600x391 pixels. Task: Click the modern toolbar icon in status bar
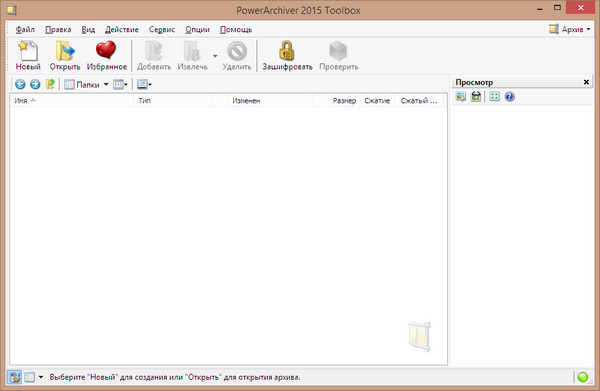click(x=15, y=377)
